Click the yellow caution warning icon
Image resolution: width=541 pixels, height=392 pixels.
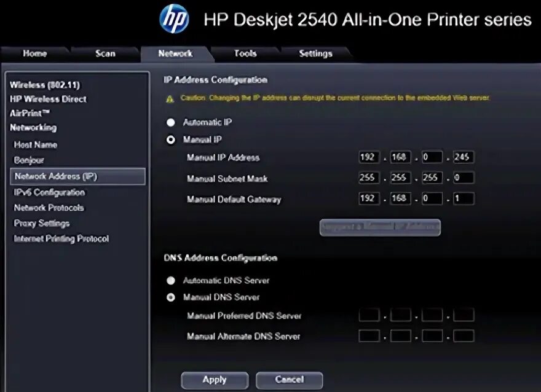point(170,99)
